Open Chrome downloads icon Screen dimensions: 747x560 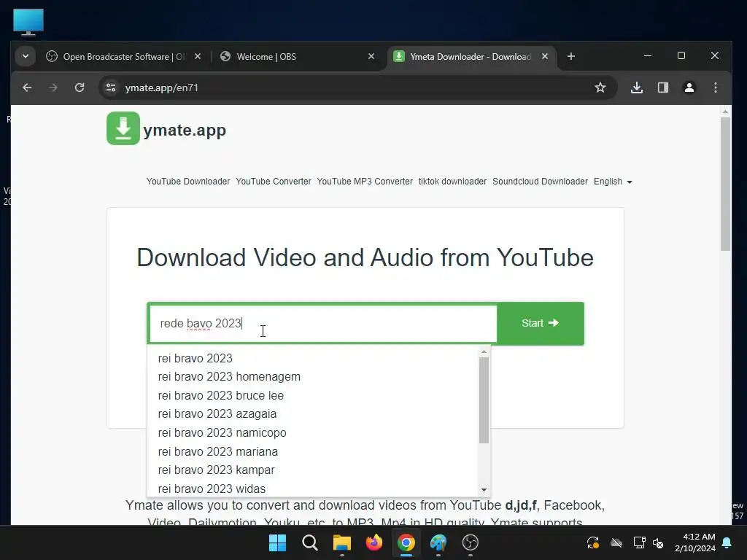pos(637,87)
